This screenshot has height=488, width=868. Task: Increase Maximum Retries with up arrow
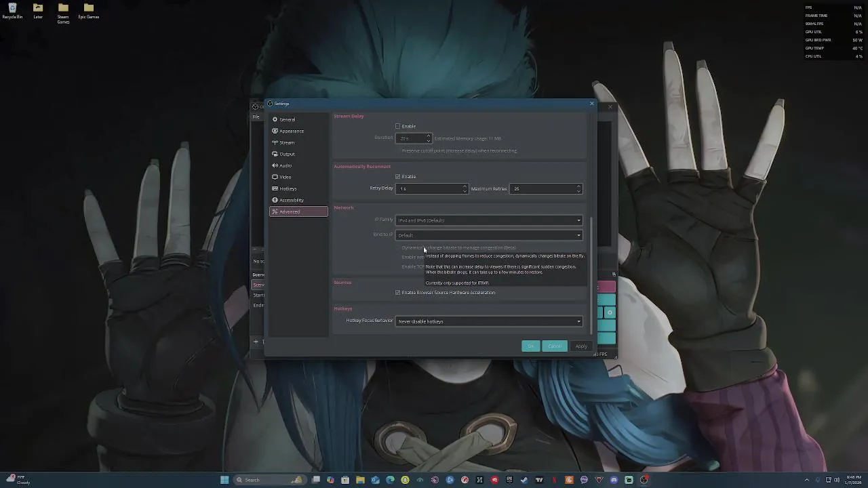578,186
